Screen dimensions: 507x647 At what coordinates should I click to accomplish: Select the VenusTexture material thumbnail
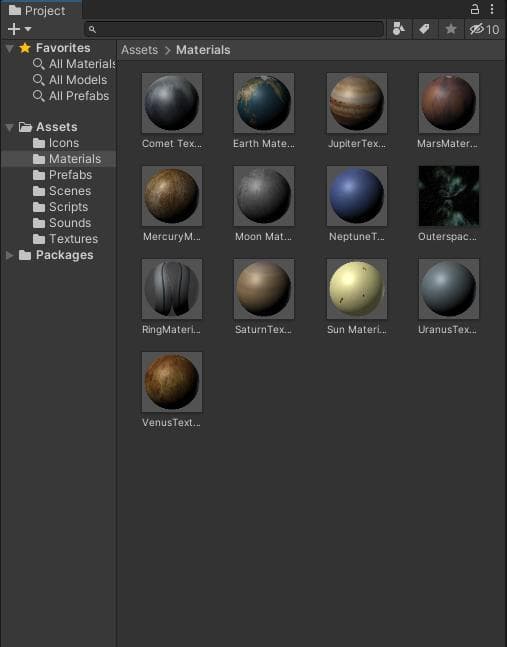point(172,382)
